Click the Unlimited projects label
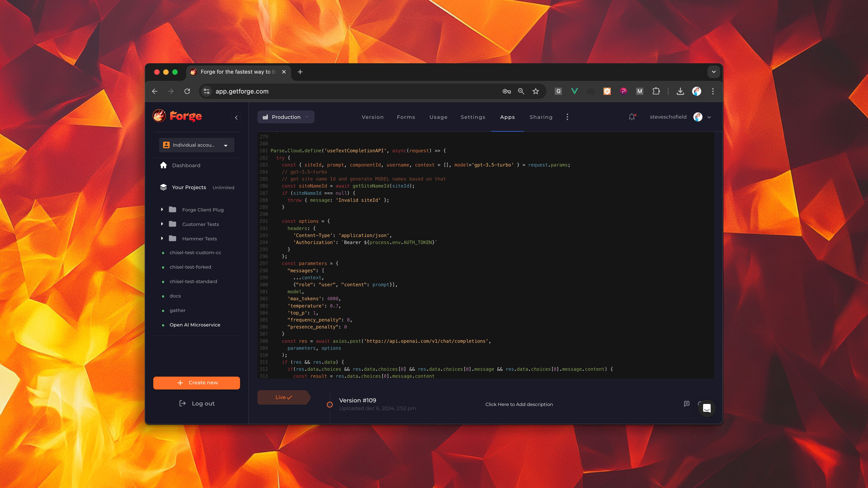The height and width of the screenshot is (488, 868). click(223, 188)
